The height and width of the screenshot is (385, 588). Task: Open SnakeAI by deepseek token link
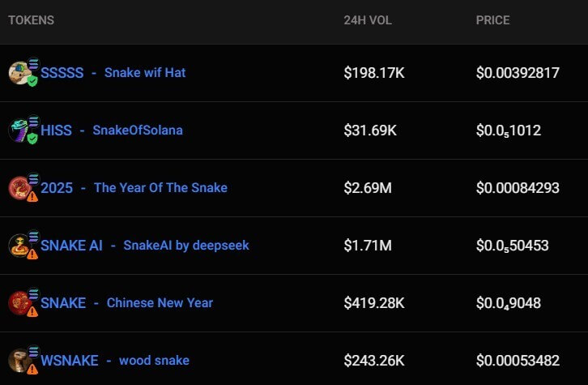(x=186, y=246)
